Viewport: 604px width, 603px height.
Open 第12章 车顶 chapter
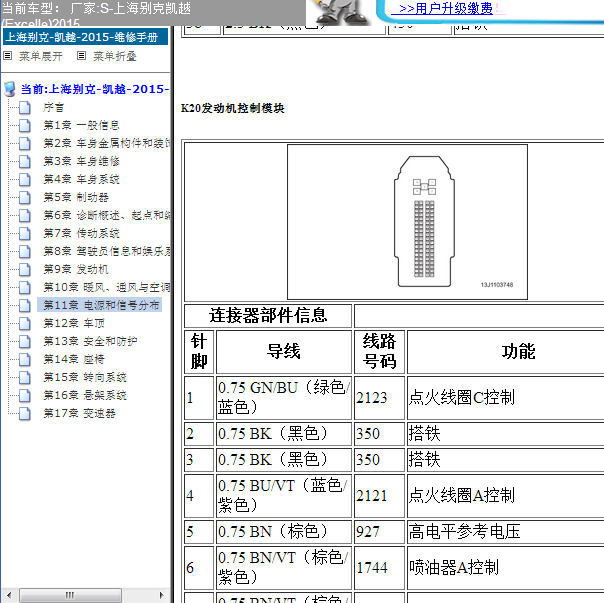[74, 323]
